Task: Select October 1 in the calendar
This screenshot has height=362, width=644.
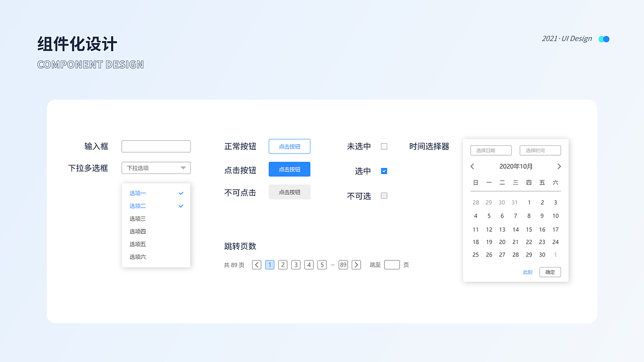Action: click(529, 203)
